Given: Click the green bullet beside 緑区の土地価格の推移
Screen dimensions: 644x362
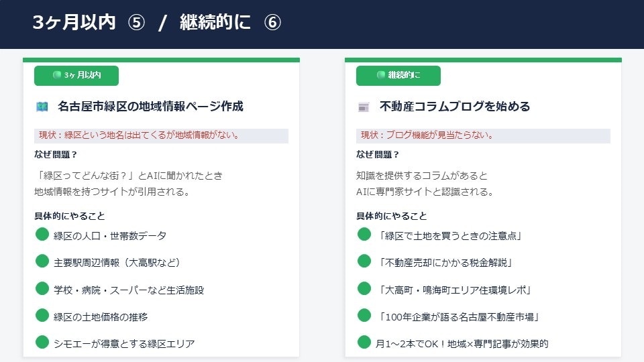Looking at the screenshot, I should (42, 315).
